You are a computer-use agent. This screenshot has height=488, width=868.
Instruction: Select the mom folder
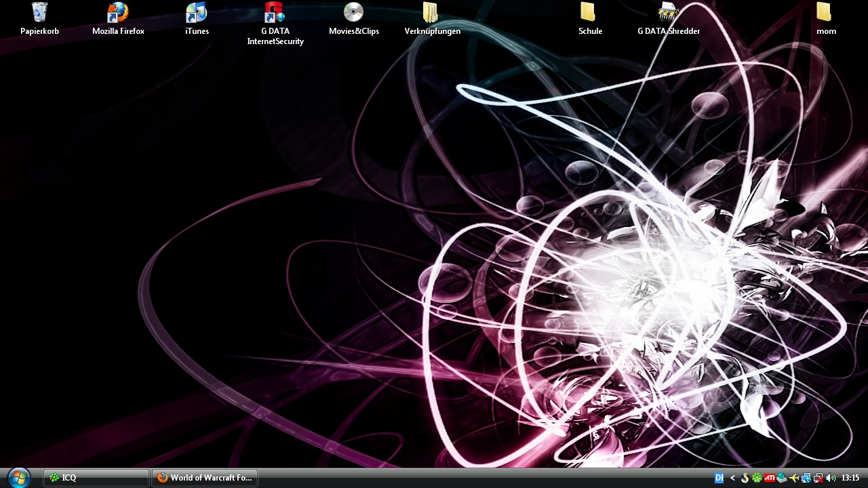(826, 18)
